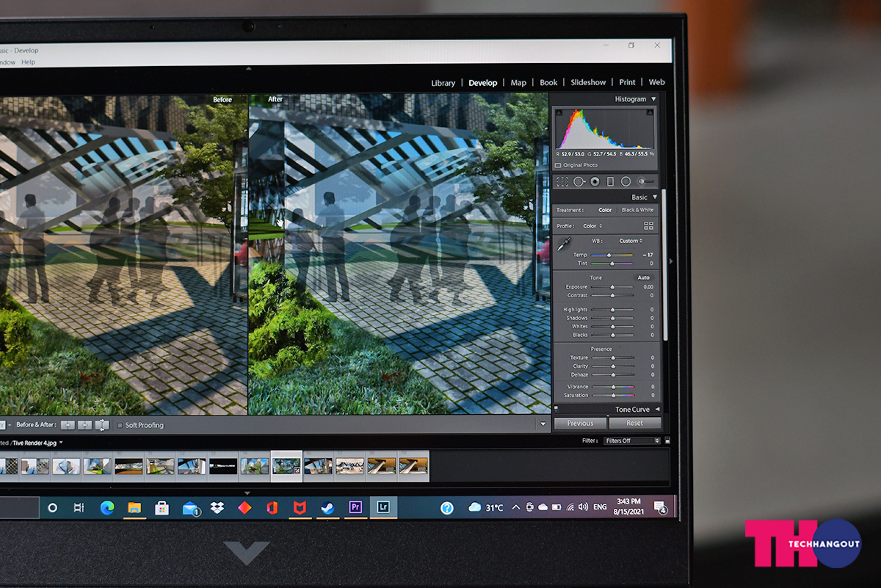This screenshot has height=588, width=881.
Task: Select the Crop Overlay tool
Action: click(x=562, y=181)
